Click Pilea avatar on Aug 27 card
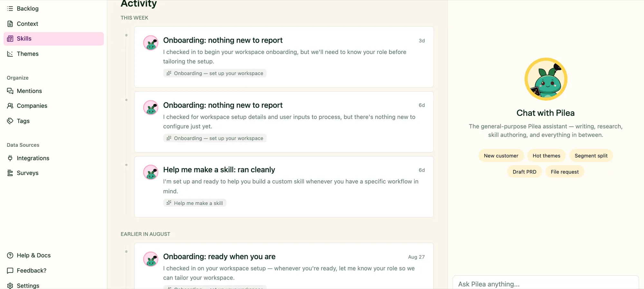The width and height of the screenshot is (644, 289). 151,259
